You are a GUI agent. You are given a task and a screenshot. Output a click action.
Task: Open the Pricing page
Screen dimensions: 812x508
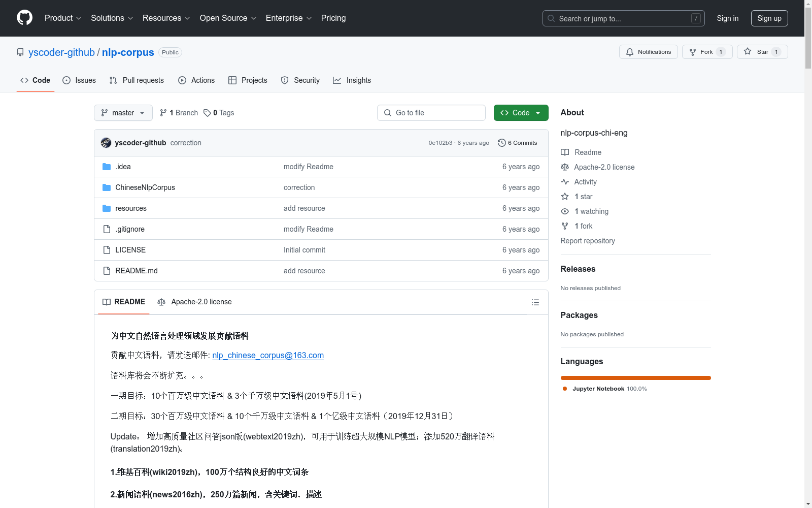click(x=333, y=18)
